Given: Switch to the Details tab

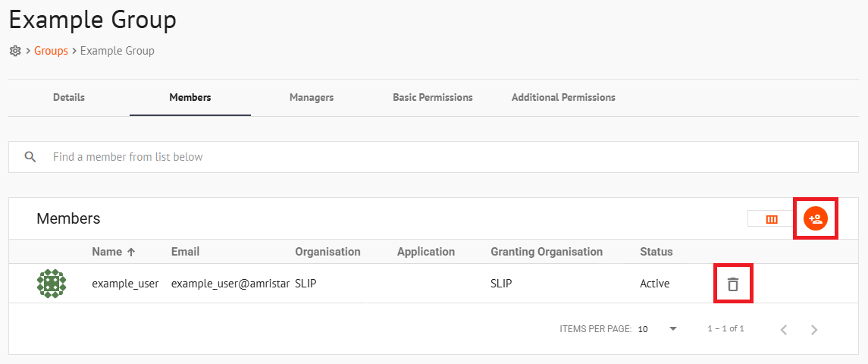Looking at the screenshot, I should 69,98.
